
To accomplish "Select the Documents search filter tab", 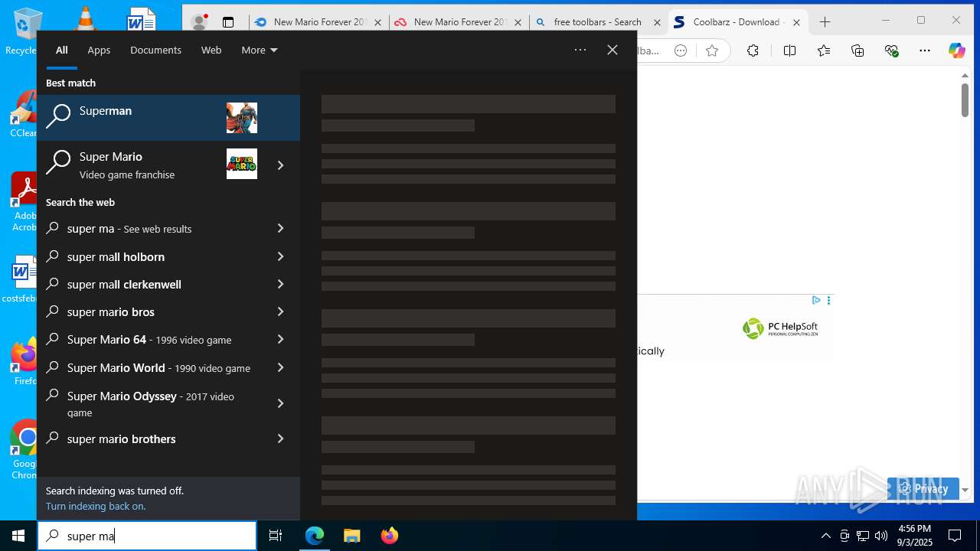I will click(155, 50).
